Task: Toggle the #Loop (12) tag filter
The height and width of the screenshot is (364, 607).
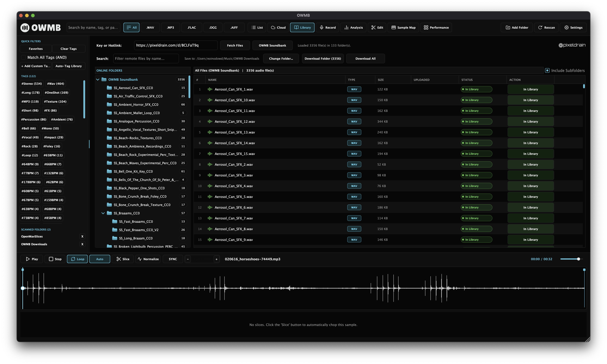Action: 30,155
